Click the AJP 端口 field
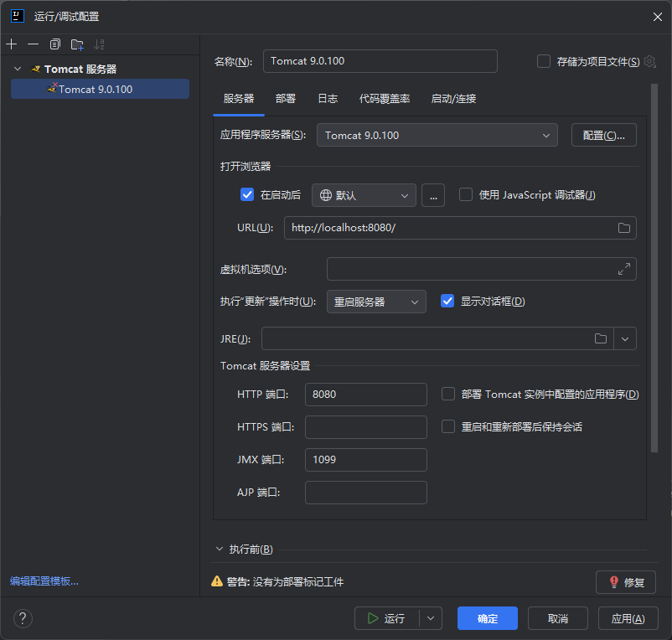 click(x=366, y=493)
